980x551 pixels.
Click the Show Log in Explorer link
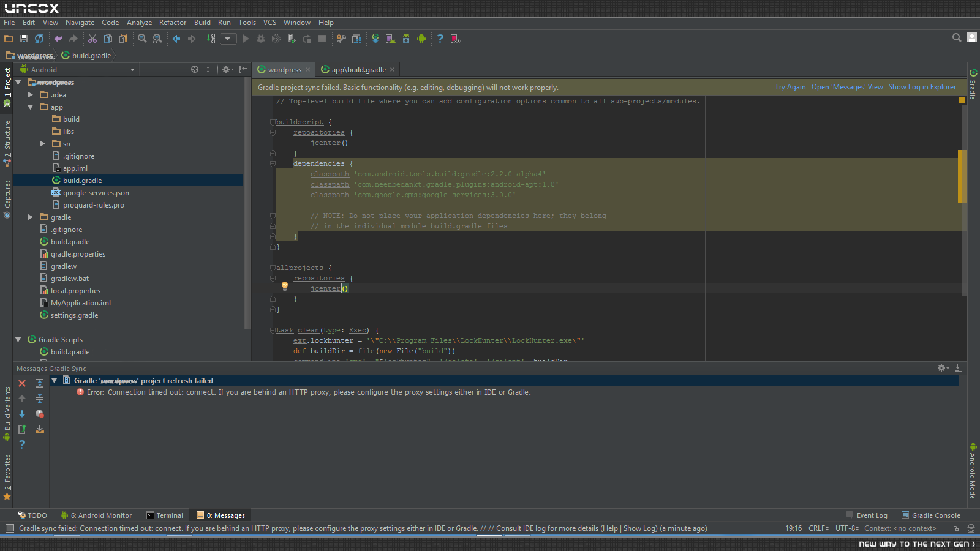pos(922,87)
